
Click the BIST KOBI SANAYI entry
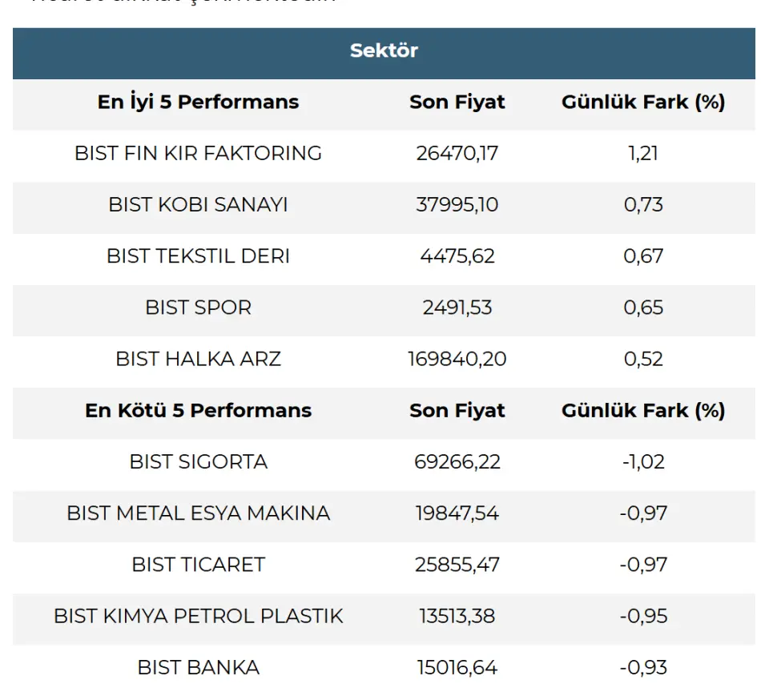[x=198, y=205]
